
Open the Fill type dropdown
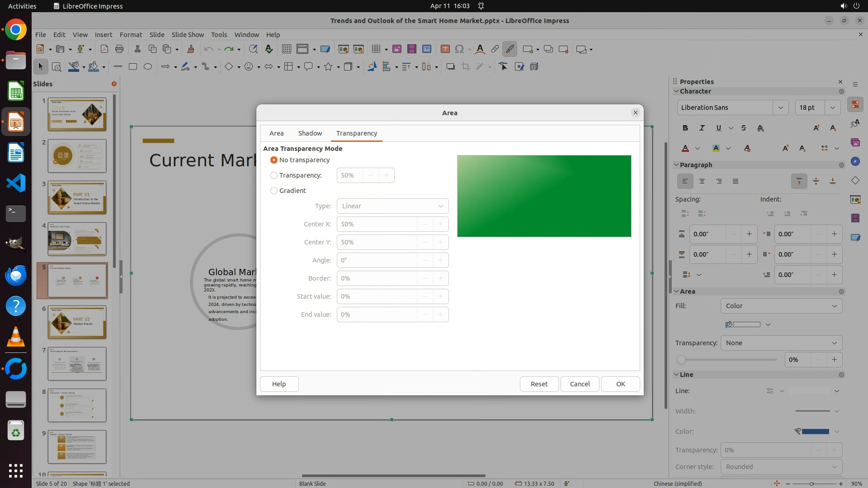click(781, 306)
